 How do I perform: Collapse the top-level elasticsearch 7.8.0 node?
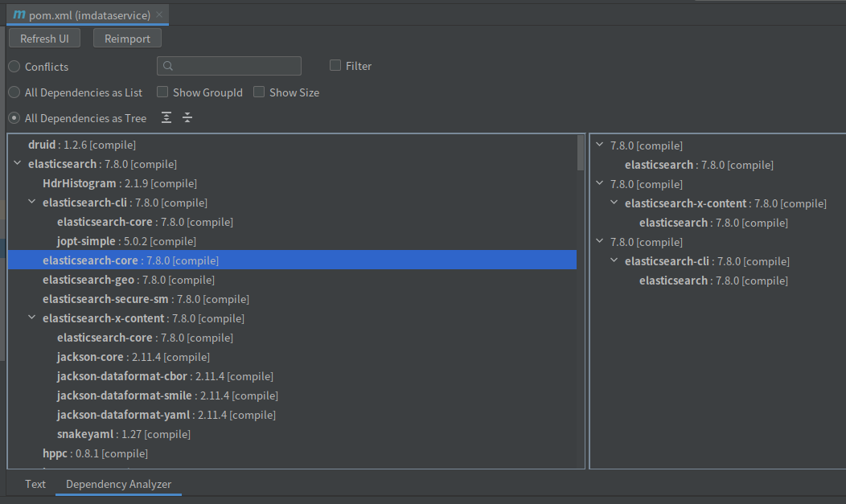click(17, 163)
